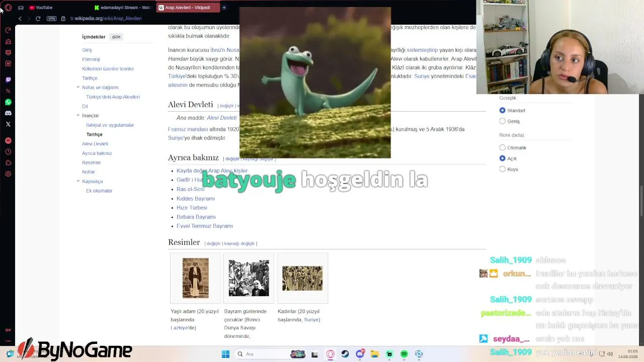Jump to İlahiyat ve uygulamalar in contents
Viewport: 644px width, 362px height.
coord(110,125)
